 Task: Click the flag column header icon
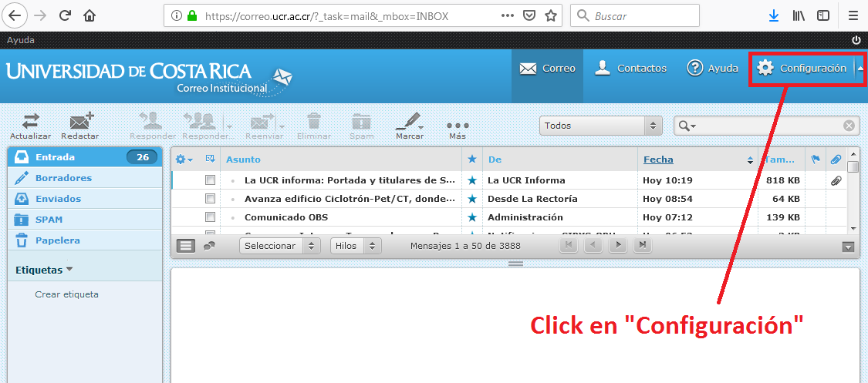click(816, 160)
